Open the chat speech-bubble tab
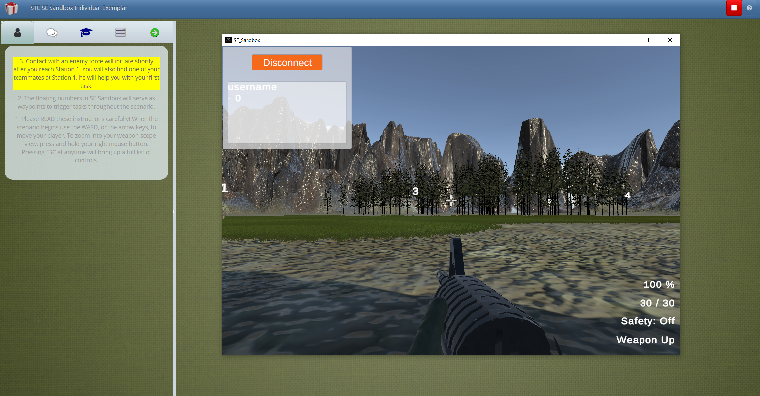Screen dimensions: 760x396 [52, 32]
